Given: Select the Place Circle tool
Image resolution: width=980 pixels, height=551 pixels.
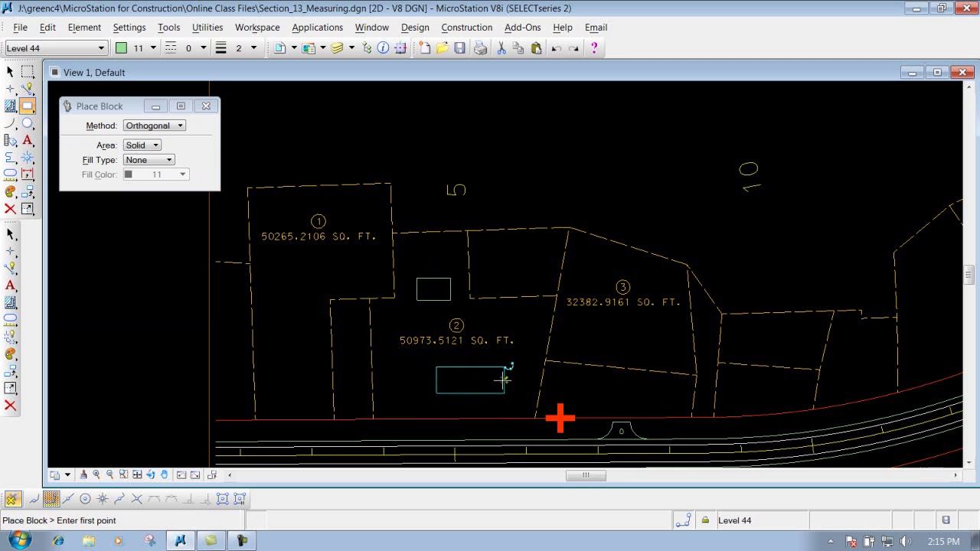Looking at the screenshot, I should pos(28,123).
